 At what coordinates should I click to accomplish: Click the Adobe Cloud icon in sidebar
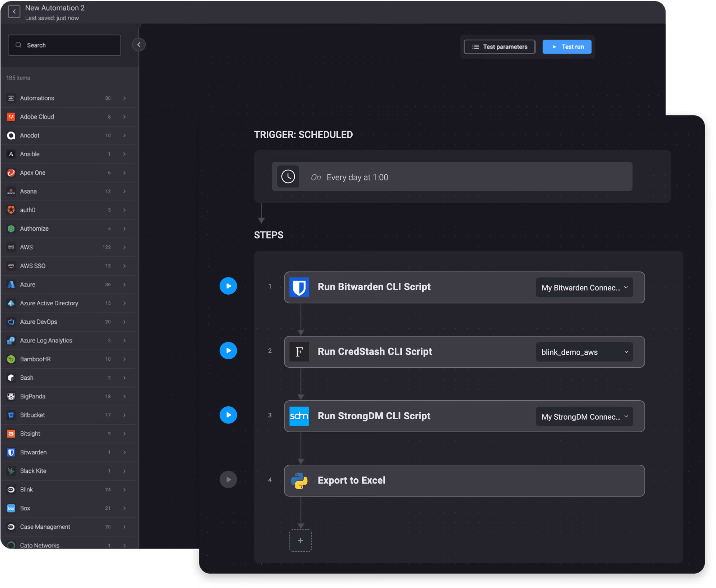pos(11,117)
